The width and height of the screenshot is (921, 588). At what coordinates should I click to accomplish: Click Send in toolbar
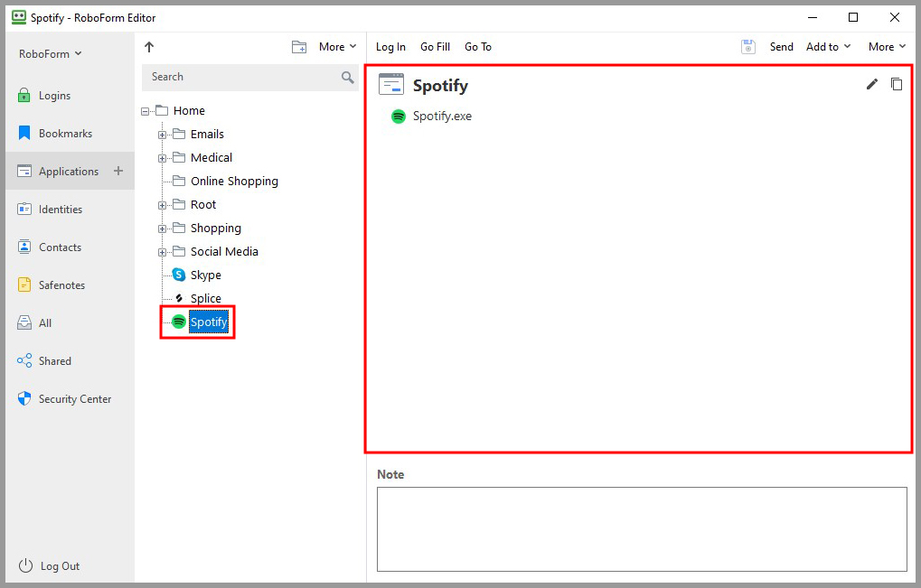(781, 47)
